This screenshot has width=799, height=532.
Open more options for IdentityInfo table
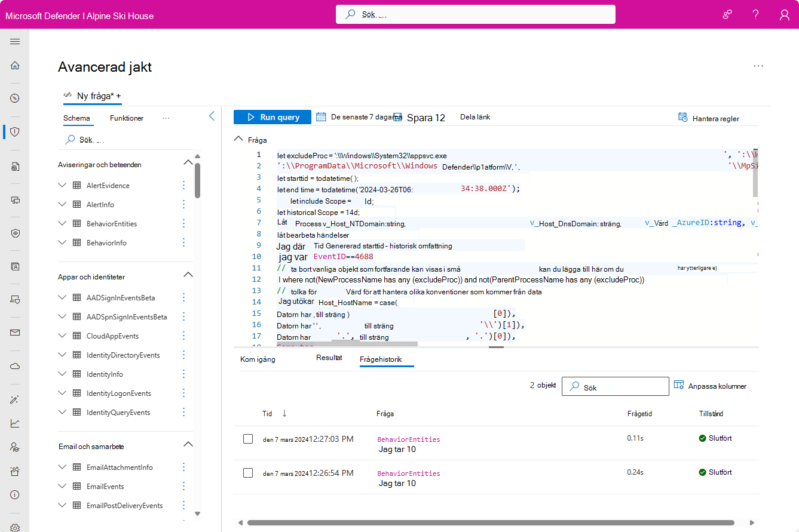[183, 374]
